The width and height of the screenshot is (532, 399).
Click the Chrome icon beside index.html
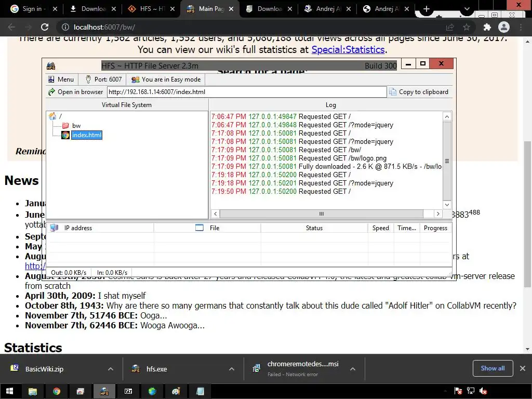(x=65, y=135)
